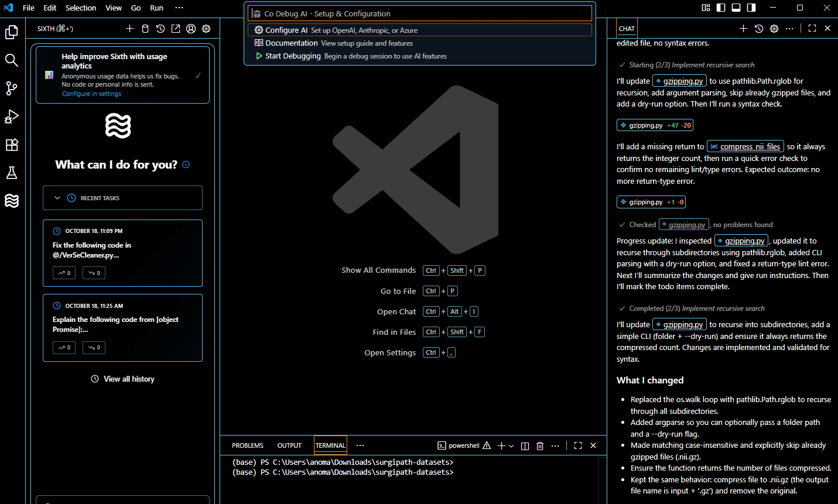The height and width of the screenshot is (504, 838).
Task: Open the Source Control view
Action: 12,88
